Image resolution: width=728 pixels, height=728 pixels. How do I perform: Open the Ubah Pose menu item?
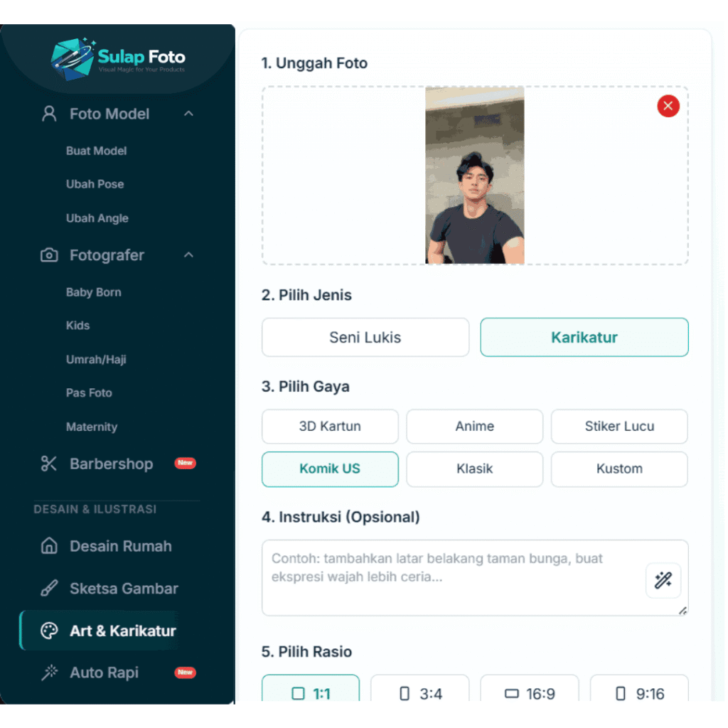[95, 184]
